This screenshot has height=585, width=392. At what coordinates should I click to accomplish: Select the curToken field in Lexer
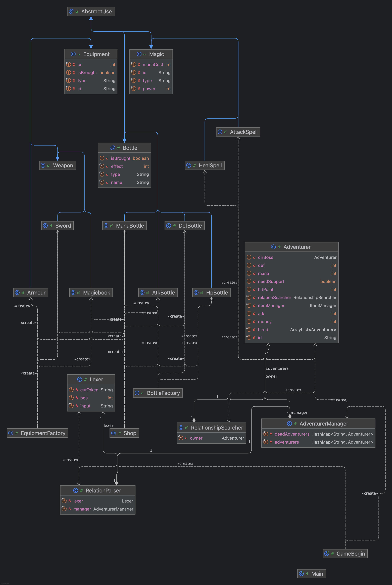(x=89, y=390)
